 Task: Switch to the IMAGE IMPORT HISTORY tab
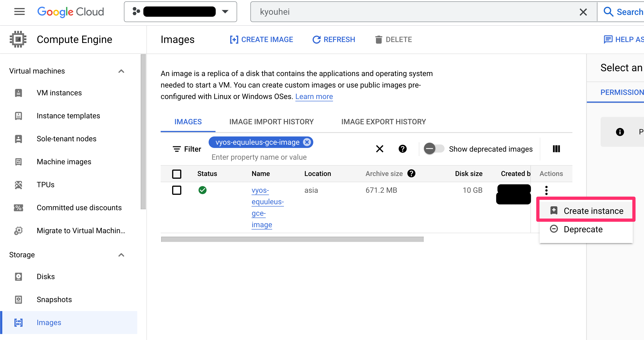tap(271, 122)
